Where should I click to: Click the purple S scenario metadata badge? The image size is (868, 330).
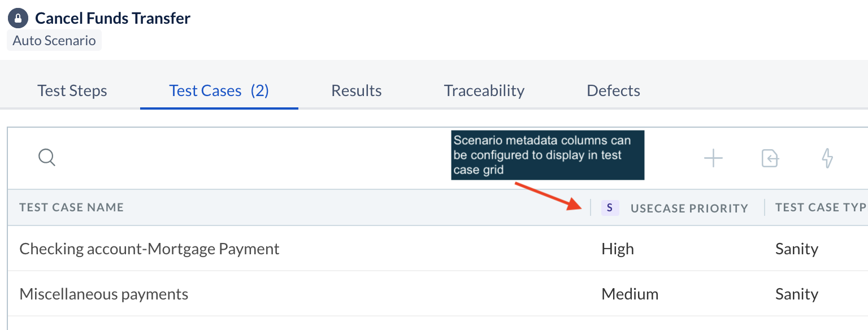pos(609,208)
